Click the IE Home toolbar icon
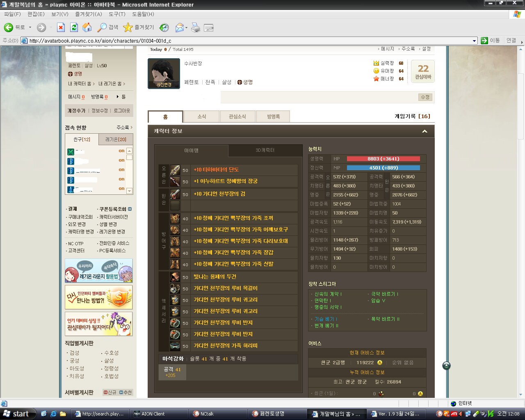The image size is (525, 420). [87, 27]
